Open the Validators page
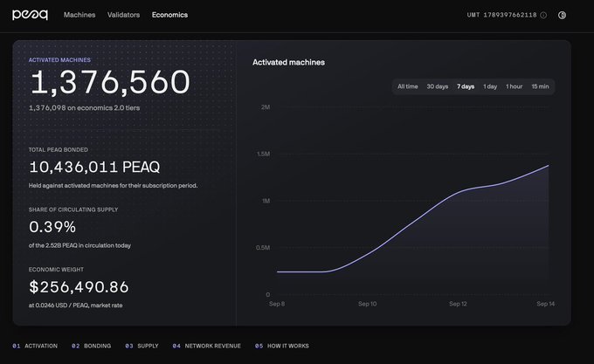The height and width of the screenshot is (364, 594). 123,15
